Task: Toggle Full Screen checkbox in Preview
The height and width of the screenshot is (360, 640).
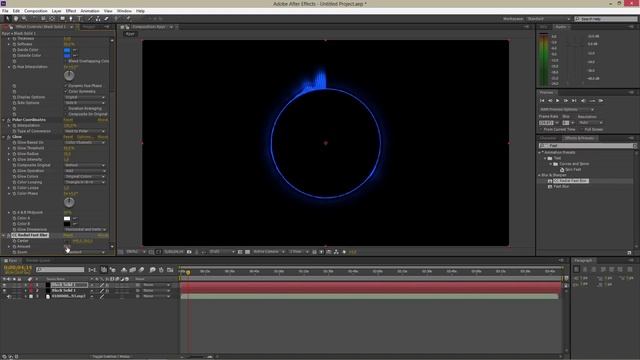Action: (582, 129)
